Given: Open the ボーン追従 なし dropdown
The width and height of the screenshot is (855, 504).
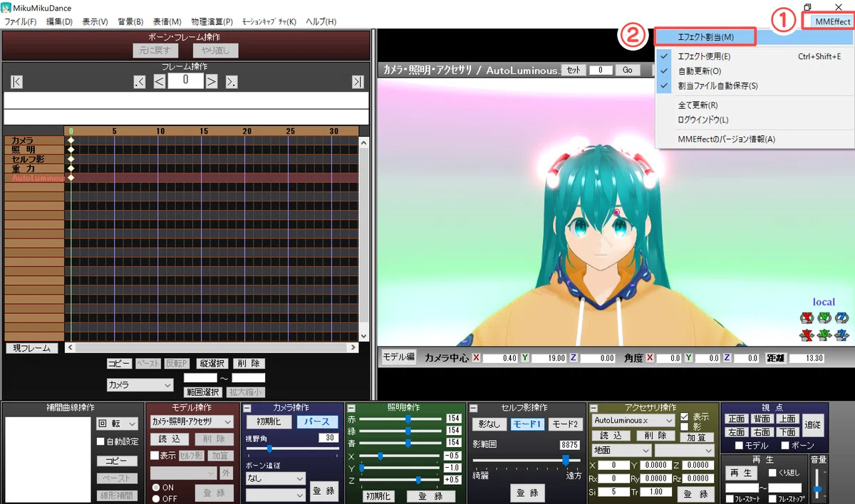Looking at the screenshot, I should 275,479.
